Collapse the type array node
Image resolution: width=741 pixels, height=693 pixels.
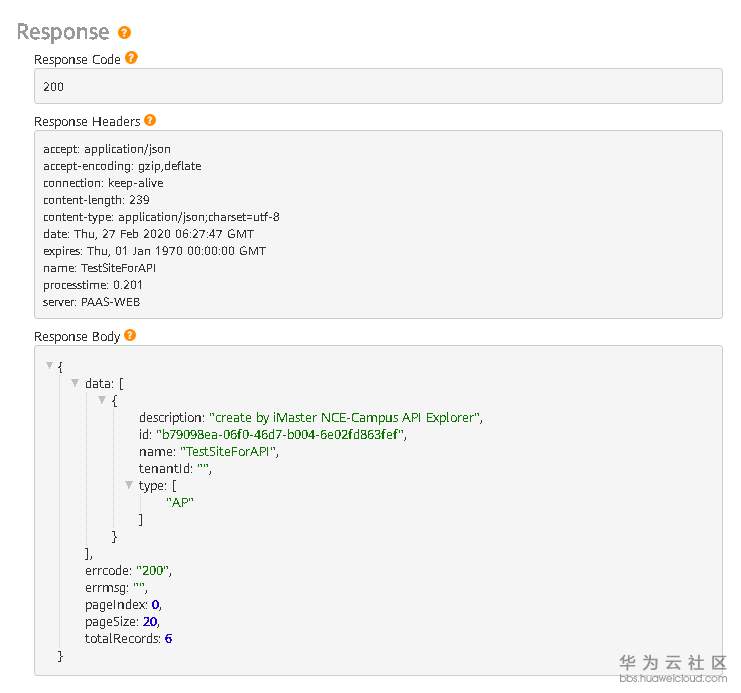128,485
